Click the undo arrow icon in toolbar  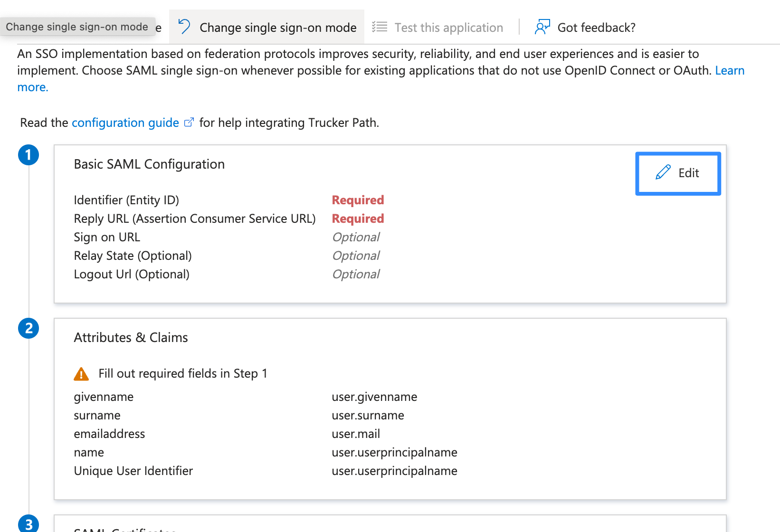coord(184,27)
